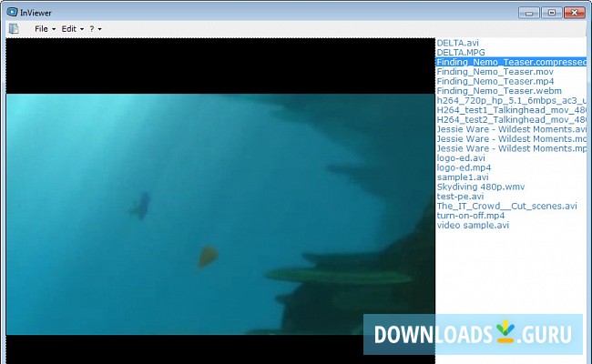Viewport: 592px width, 364px height.
Task: Select turn-on-off.mp4 in the list
Action: click(x=471, y=216)
